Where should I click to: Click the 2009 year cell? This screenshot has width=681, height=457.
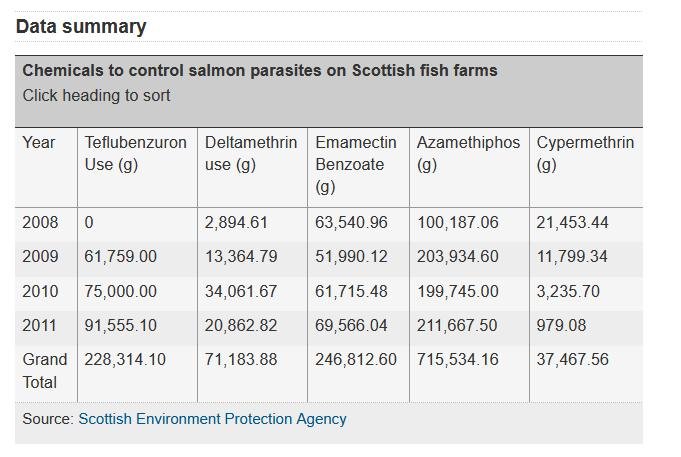[41, 257]
